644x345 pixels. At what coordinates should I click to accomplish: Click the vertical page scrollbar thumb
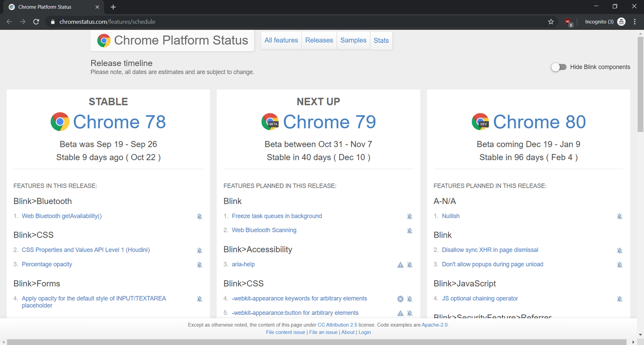[x=640, y=84]
